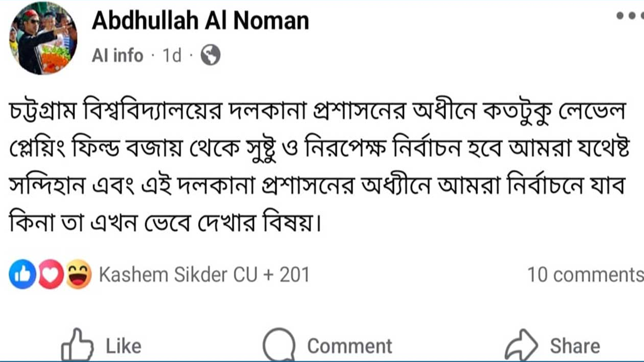The height and width of the screenshot is (362, 644).
Task: Click the red heart Love reaction
Action: [51, 274]
